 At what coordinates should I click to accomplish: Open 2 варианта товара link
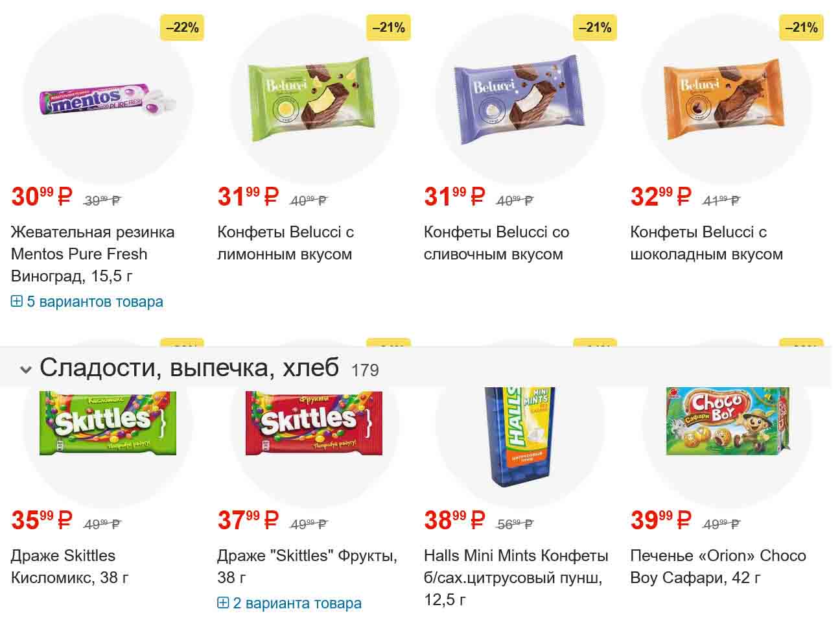point(297,603)
